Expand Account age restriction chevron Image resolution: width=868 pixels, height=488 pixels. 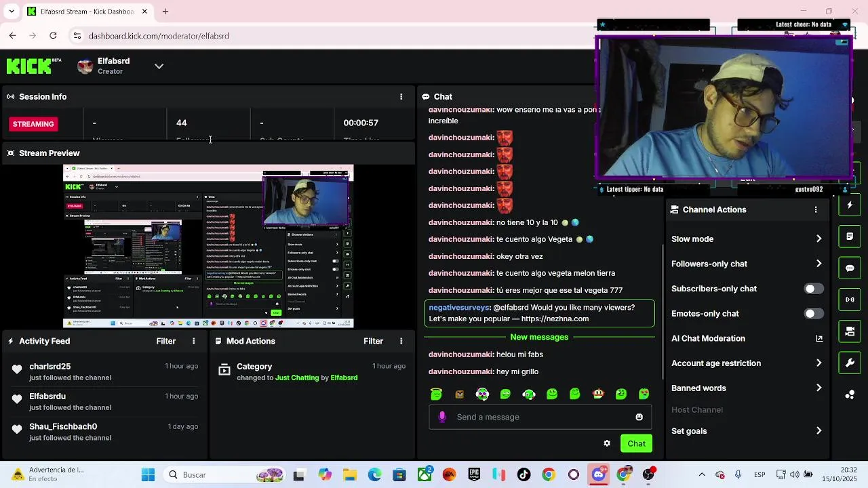pyautogui.click(x=818, y=363)
